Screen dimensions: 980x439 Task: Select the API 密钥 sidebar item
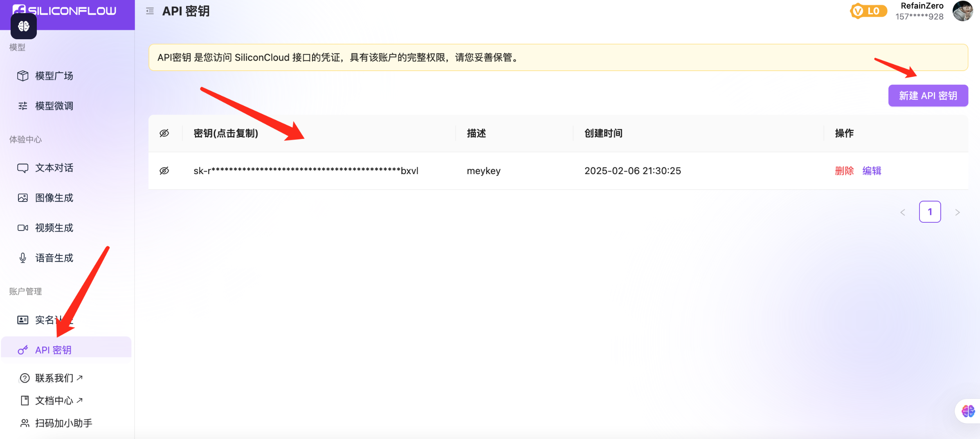pyautogui.click(x=66, y=347)
